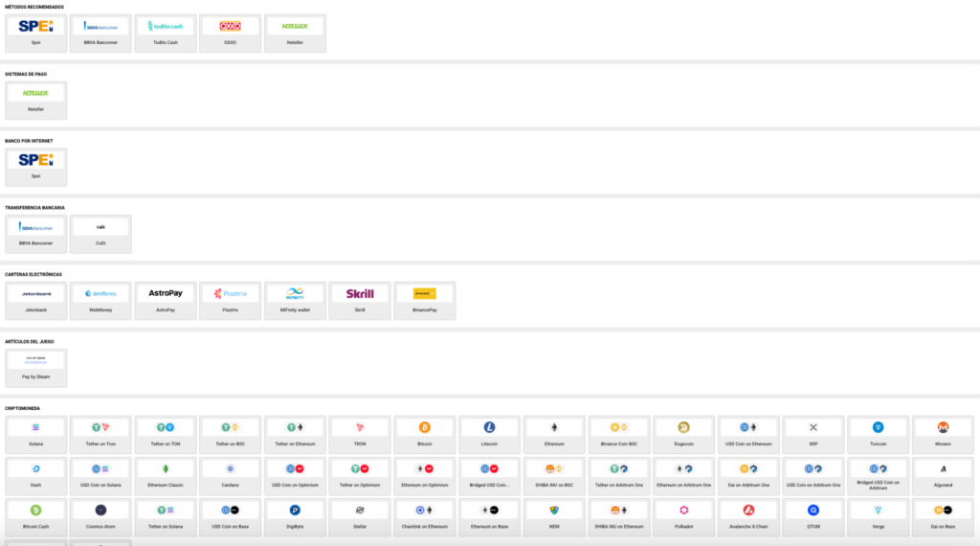Screen dimensions: 980x546
Task: Select USD Coin on Base
Action: (x=230, y=517)
